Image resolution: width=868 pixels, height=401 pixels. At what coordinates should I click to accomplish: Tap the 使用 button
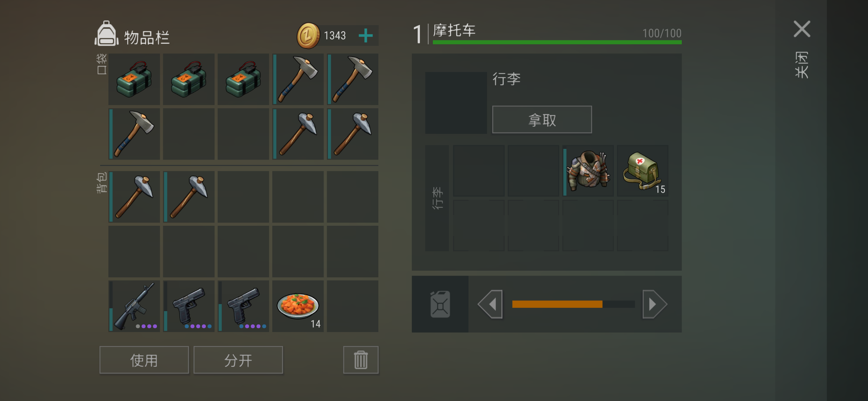144,360
